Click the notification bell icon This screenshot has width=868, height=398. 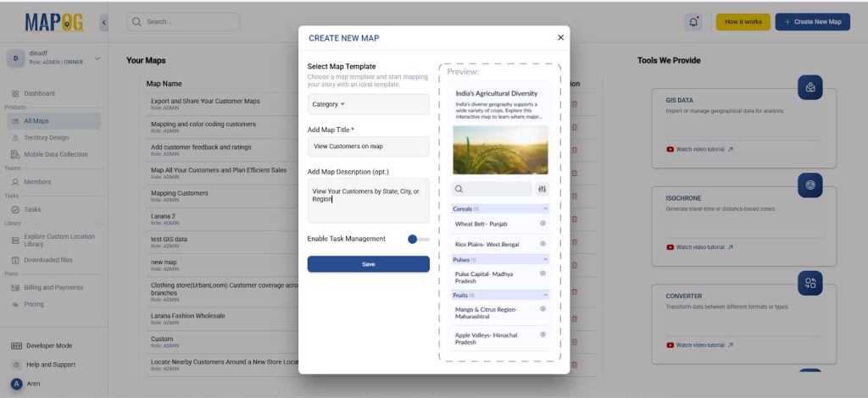pos(694,22)
